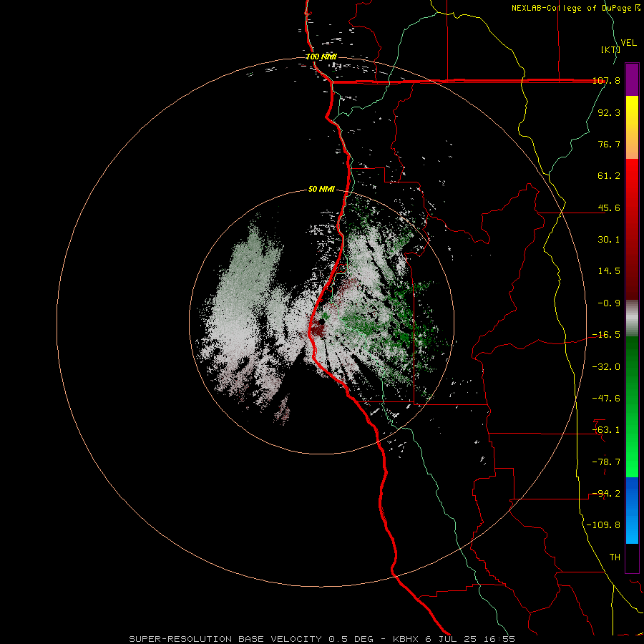The width and height of the screenshot is (644, 644).
Task: Click the yellow-orange segment of the color bar
Action: (x=632, y=127)
